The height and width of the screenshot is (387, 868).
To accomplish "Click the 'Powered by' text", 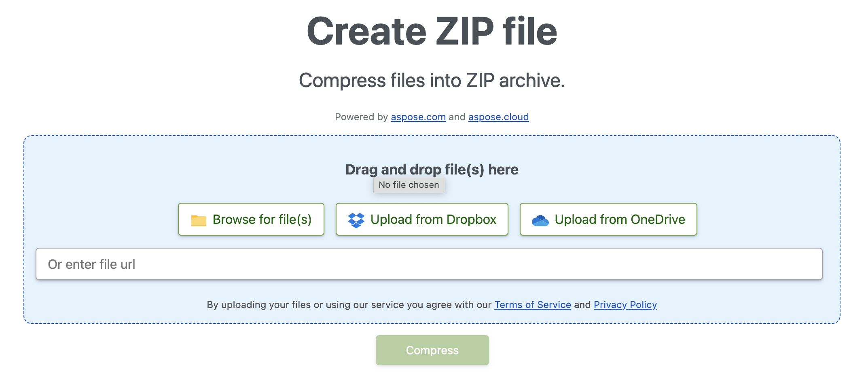I will [361, 117].
